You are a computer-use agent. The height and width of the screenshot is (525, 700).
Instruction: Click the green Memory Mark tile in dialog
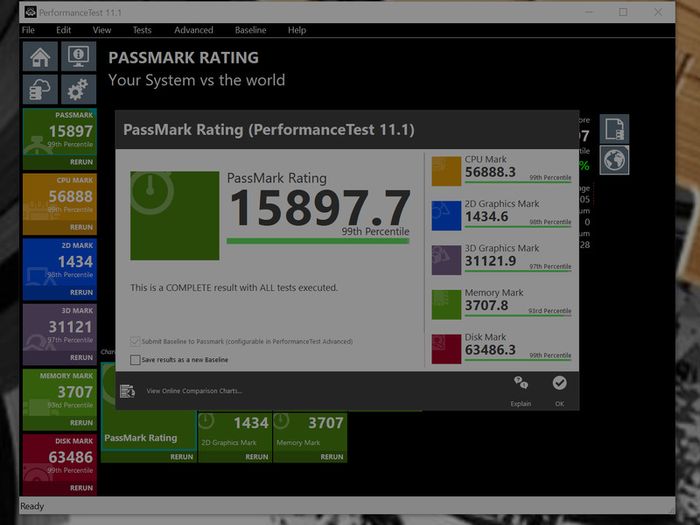click(446, 304)
